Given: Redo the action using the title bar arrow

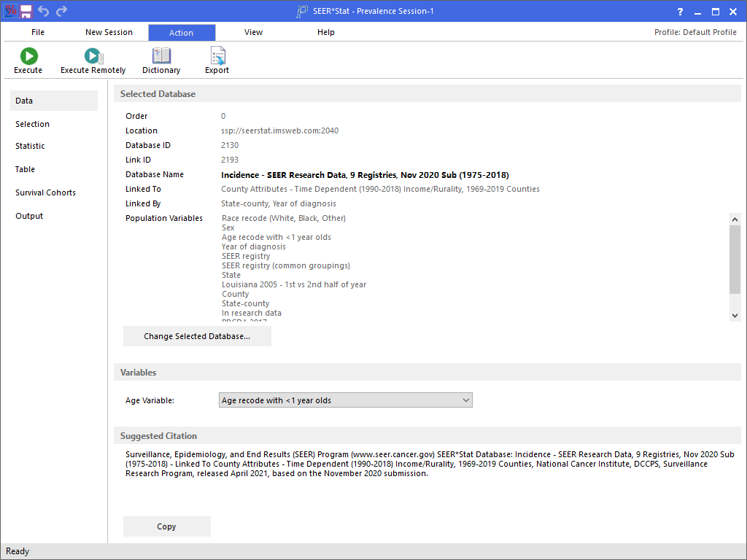Looking at the screenshot, I should coord(61,11).
